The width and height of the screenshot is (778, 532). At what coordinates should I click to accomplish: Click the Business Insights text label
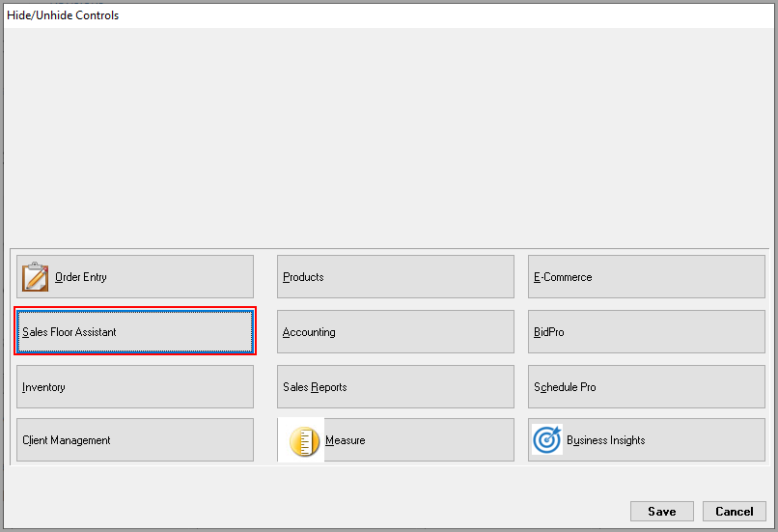click(606, 440)
